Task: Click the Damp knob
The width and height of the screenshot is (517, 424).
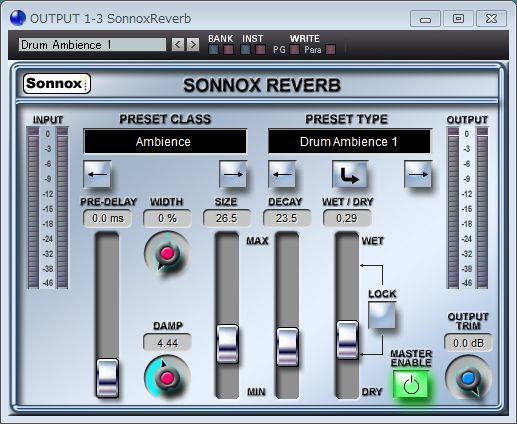Action: [x=167, y=377]
